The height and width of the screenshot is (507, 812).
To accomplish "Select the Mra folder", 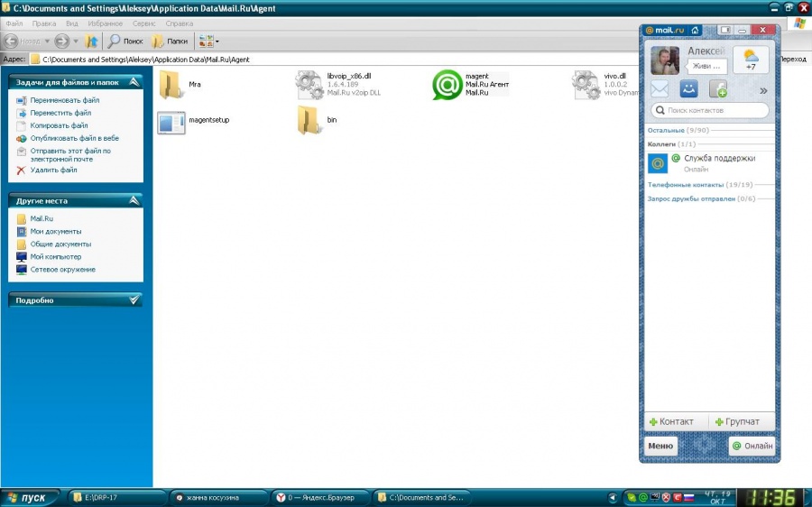I will [x=180, y=85].
